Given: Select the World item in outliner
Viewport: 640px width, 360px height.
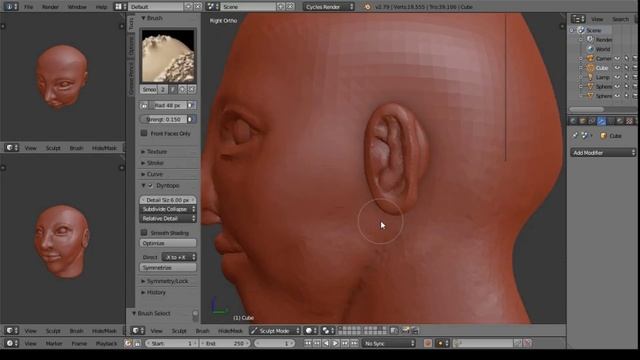Looking at the screenshot, I should pyautogui.click(x=602, y=49).
